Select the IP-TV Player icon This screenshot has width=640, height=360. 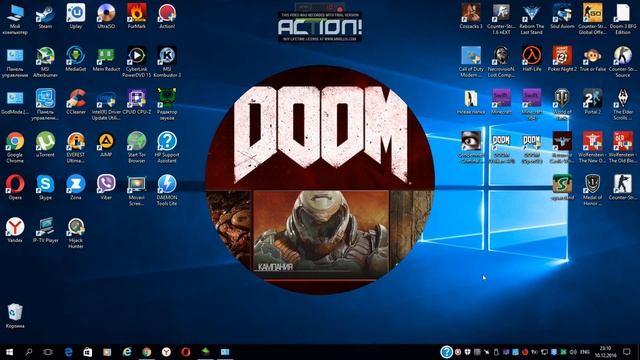pyautogui.click(x=45, y=231)
